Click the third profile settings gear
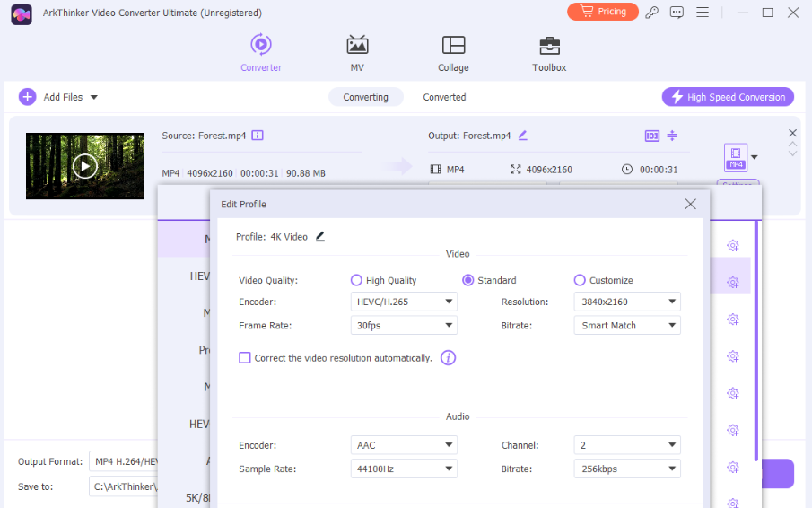 click(x=732, y=320)
